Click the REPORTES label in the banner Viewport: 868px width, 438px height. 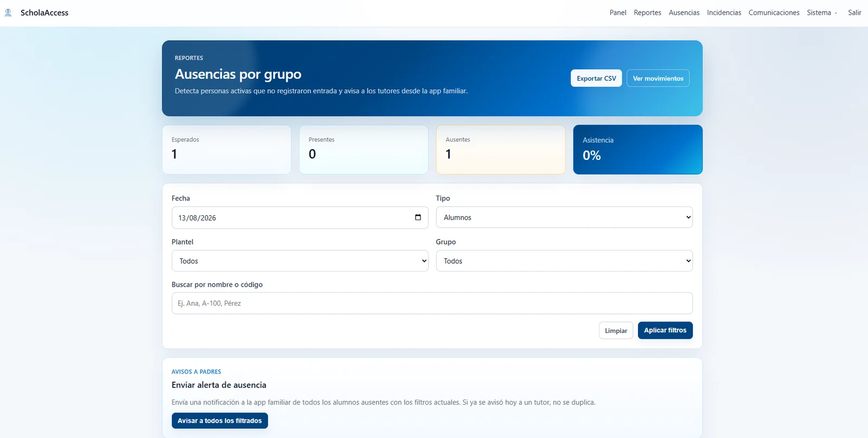[189, 58]
